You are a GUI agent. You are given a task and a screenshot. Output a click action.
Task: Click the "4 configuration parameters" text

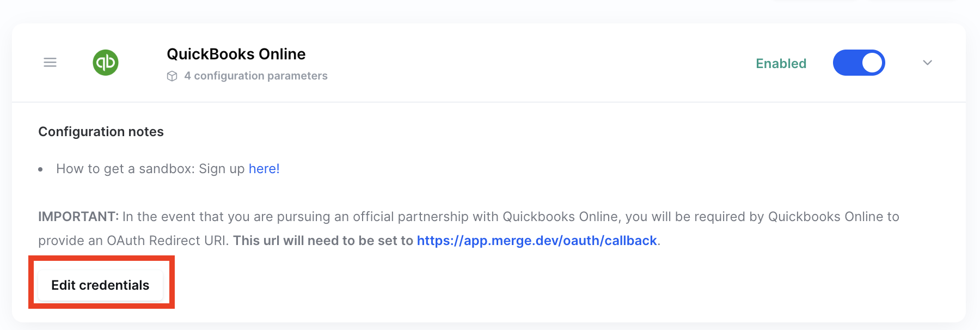coord(256,76)
